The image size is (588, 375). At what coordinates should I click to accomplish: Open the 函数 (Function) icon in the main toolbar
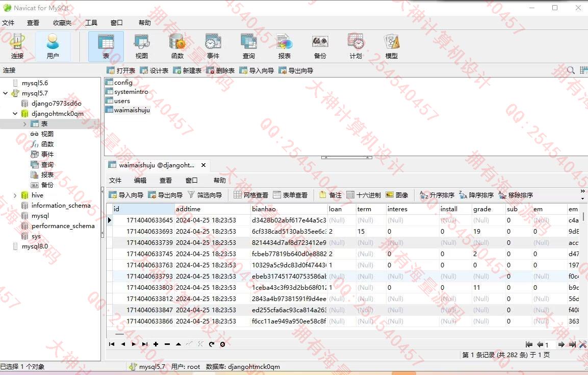pyautogui.click(x=177, y=46)
